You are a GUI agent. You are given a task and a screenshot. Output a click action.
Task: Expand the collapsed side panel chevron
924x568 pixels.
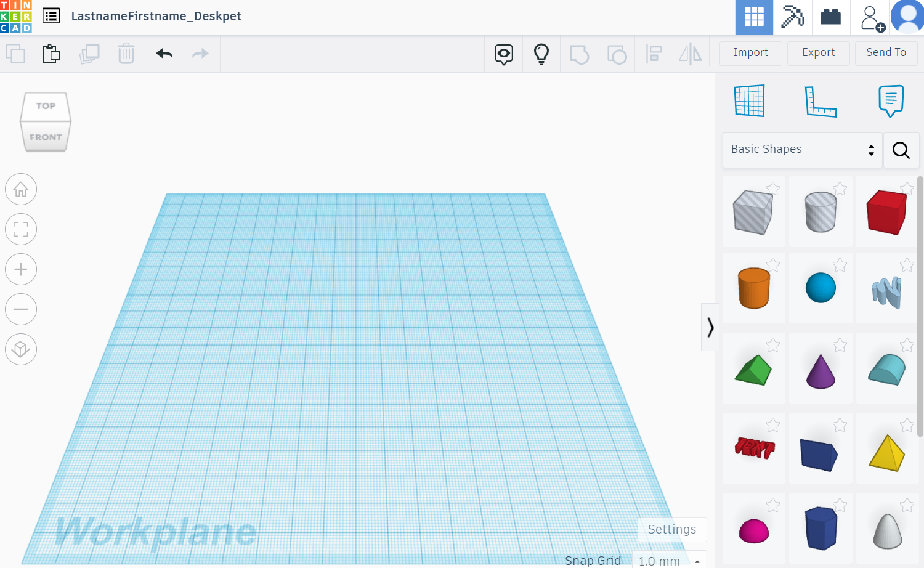[710, 327]
